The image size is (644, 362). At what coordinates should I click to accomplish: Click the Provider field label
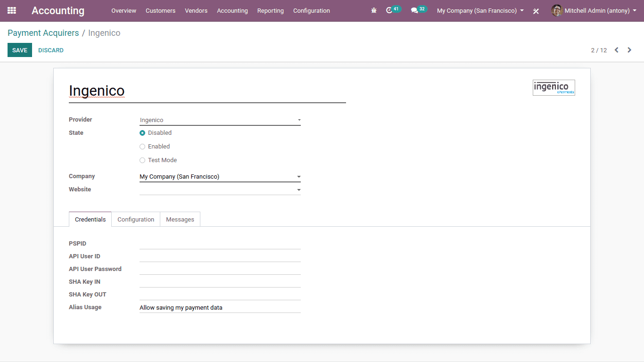click(x=81, y=120)
